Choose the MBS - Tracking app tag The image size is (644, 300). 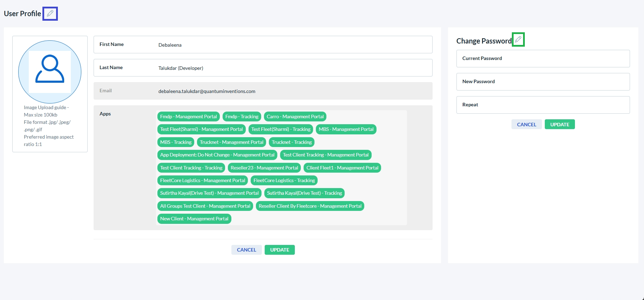point(176,142)
